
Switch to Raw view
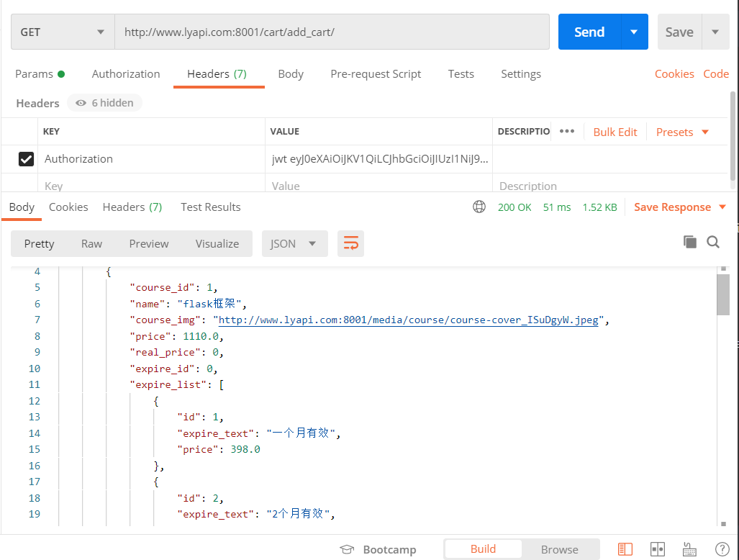[91, 244]
